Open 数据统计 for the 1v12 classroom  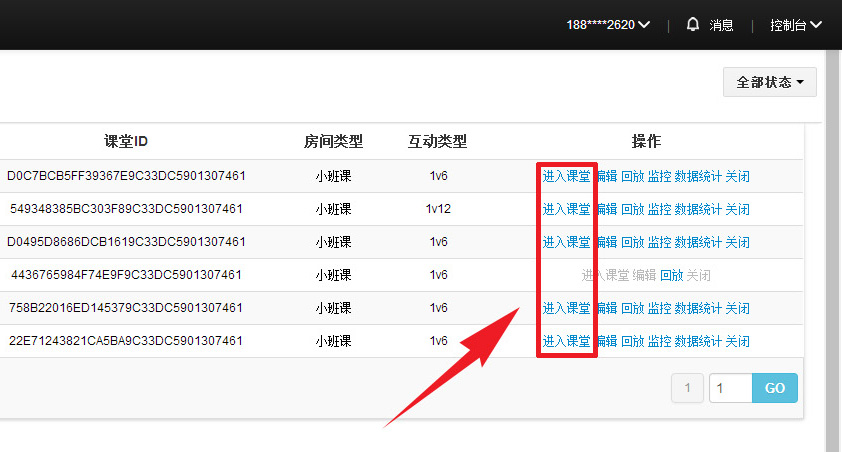(698, 209)
